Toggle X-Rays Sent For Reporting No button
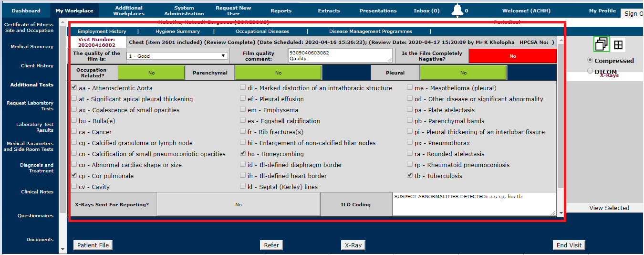 point(238,204)
